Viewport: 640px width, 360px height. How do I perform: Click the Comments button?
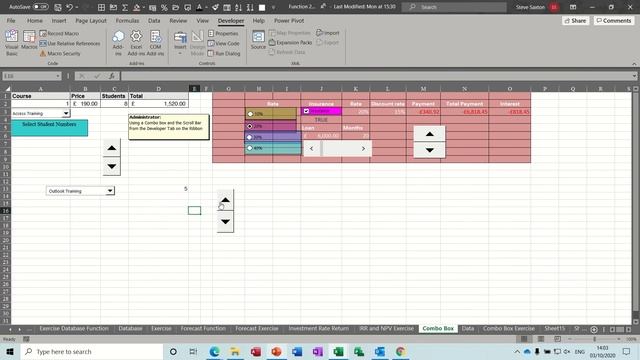click(x=614, y=20)
